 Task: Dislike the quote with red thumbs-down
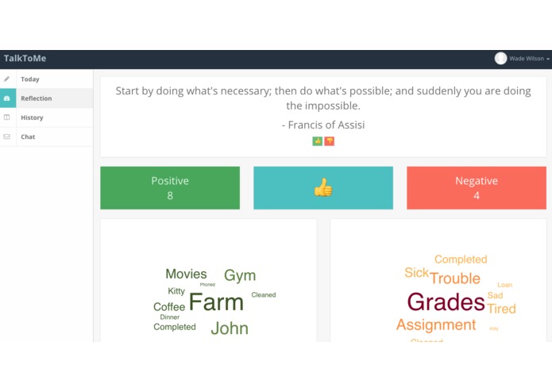coord(329,141)
